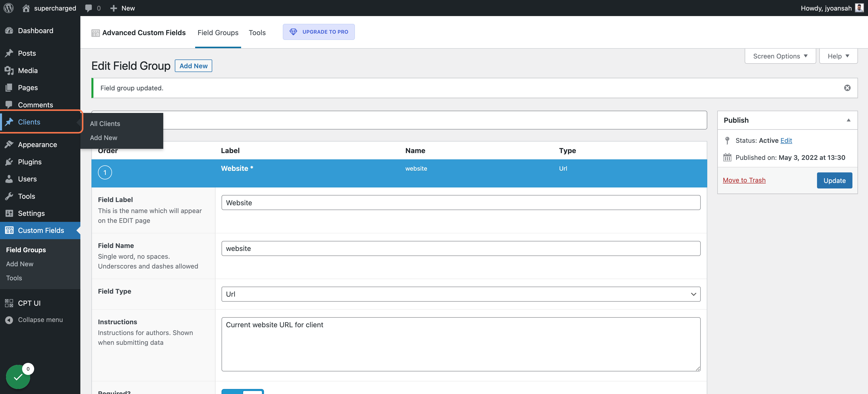Click the user avatar next to Howdy
The width and height of the screenshot is (868, 394).
(859, 8)
